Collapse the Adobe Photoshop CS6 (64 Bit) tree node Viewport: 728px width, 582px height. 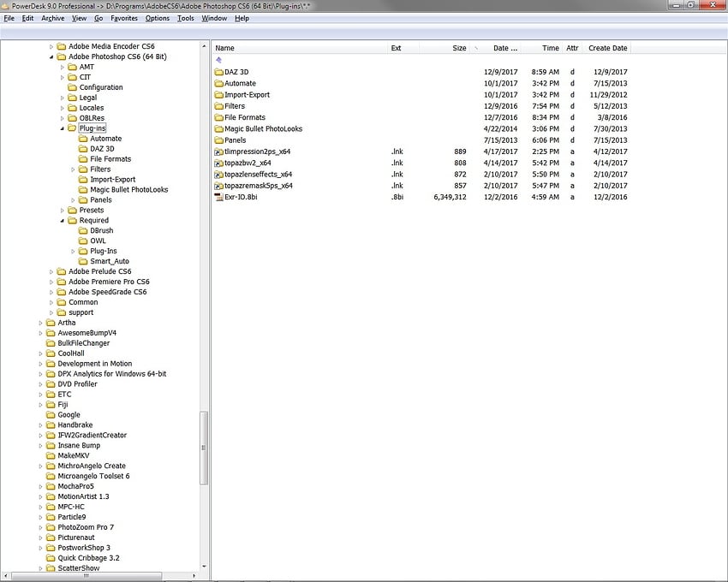[51, 57]
